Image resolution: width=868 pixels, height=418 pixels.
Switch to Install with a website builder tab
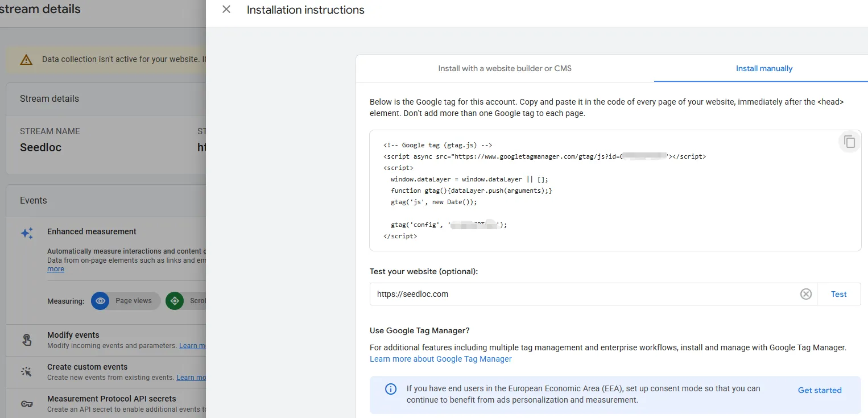505,68
